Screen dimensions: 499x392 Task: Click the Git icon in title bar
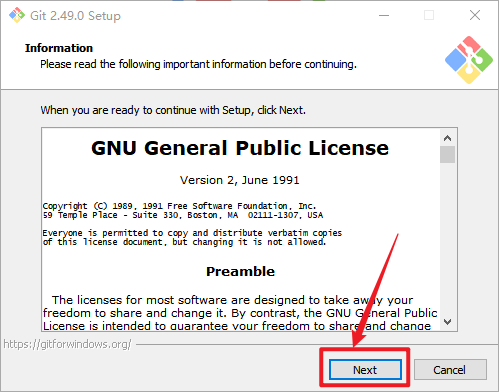[x=17, y=15]
